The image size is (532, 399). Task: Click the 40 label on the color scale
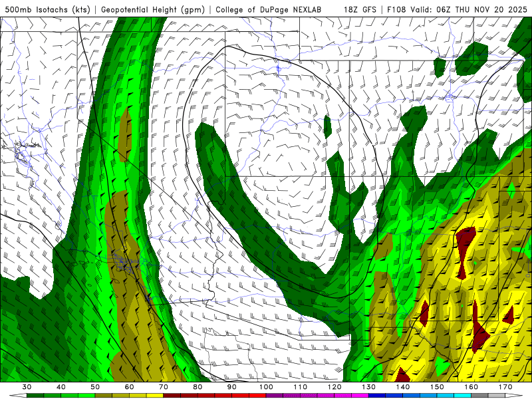(x=61, y=387)
